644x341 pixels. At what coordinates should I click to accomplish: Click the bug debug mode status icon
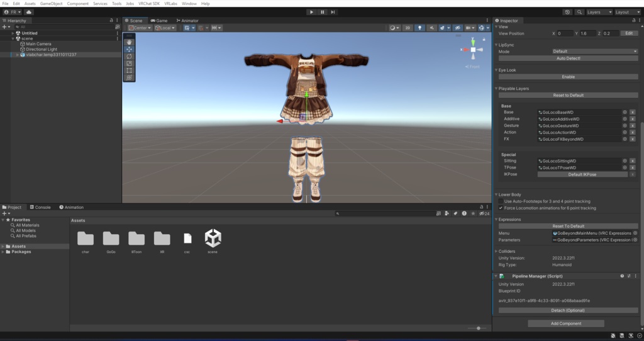(x=613, y=336)
